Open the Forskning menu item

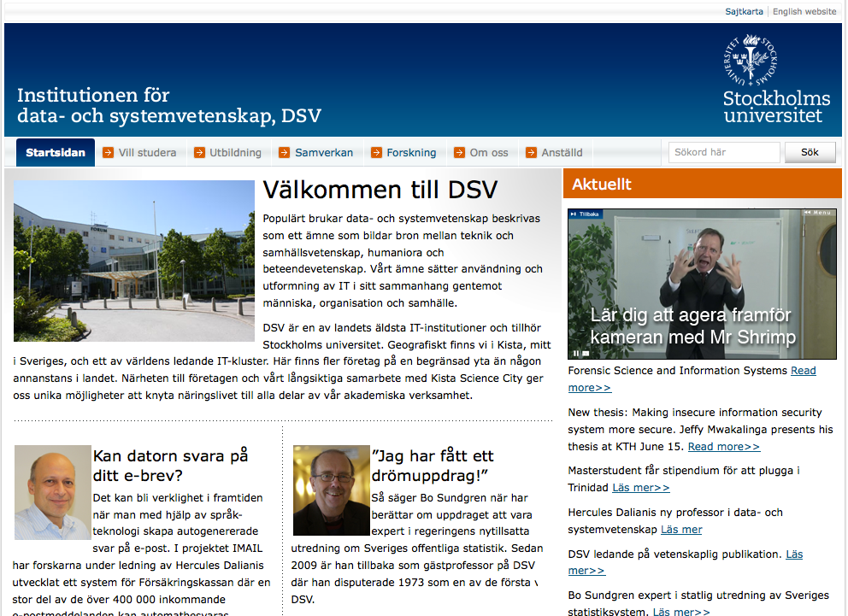[411, 153]
